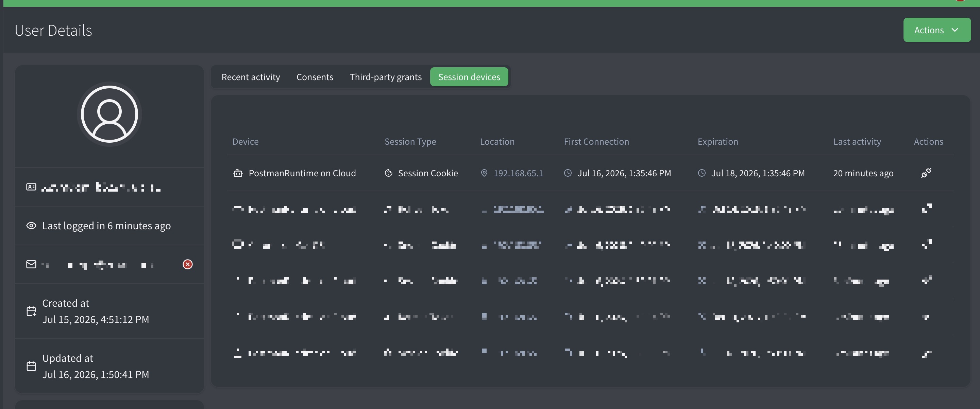
Task: Click the calendar icon beside Updated at
Action: pos(31,367)
